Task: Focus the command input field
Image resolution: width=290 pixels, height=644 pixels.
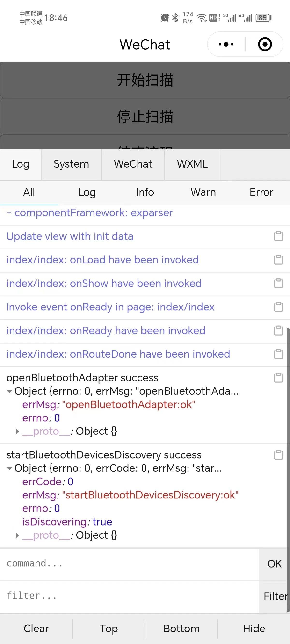Action: tap(130, 563)
